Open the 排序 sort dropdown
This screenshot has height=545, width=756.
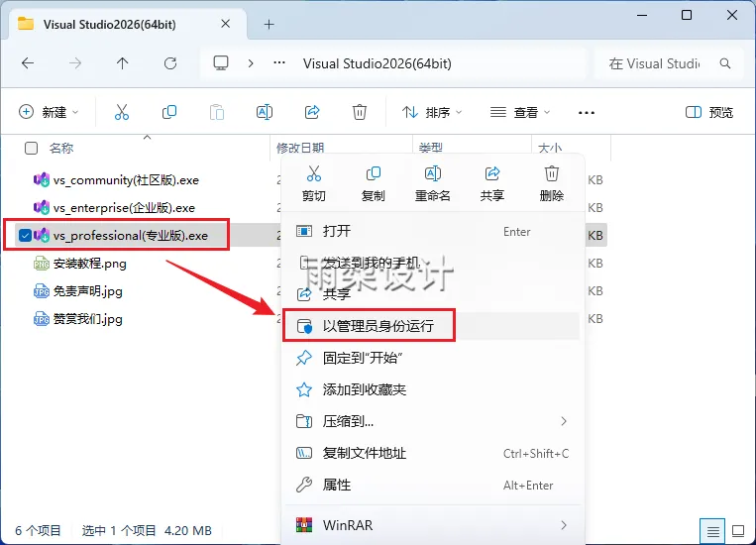tap(432, 112)
